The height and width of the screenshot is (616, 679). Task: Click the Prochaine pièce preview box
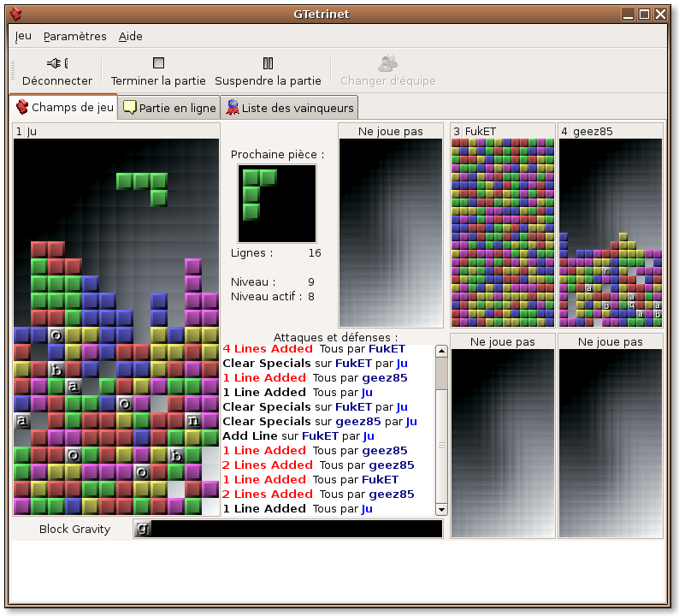click(x=277, y=203)
